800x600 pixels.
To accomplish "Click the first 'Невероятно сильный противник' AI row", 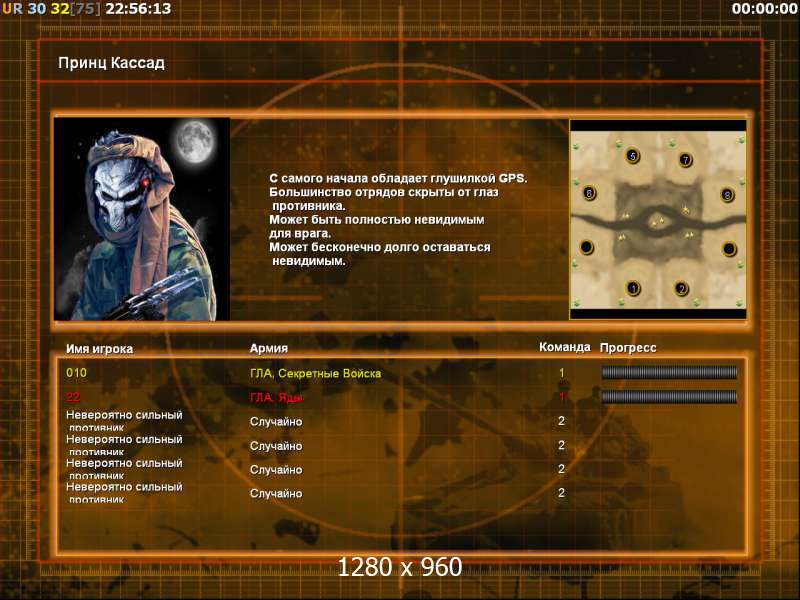I will coord(124,421).
